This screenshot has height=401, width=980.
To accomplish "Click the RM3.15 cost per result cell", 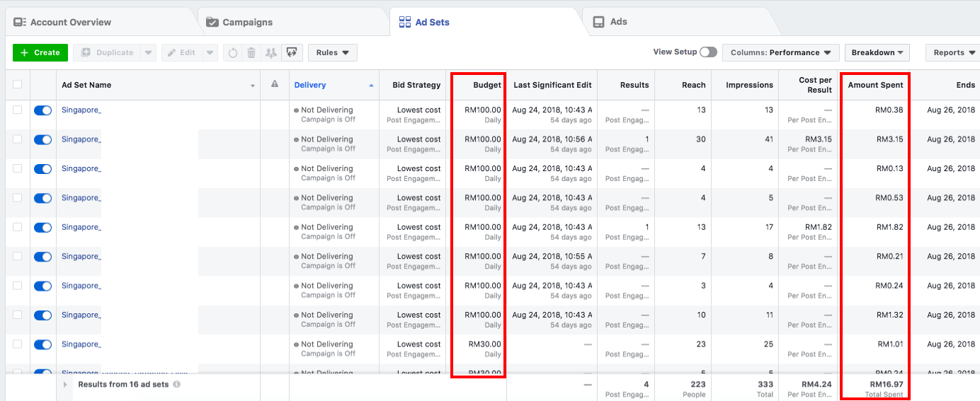I will [x=819, y=139].
